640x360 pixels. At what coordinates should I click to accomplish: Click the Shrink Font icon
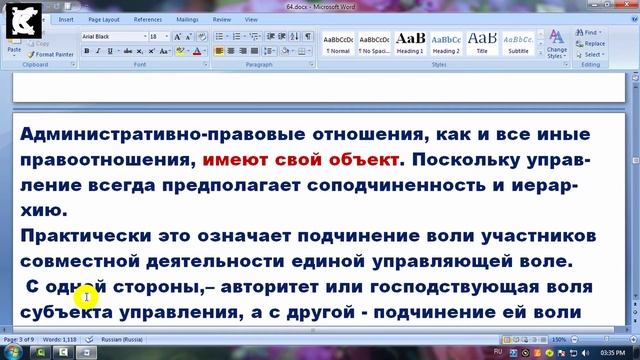tap(189, 37)
